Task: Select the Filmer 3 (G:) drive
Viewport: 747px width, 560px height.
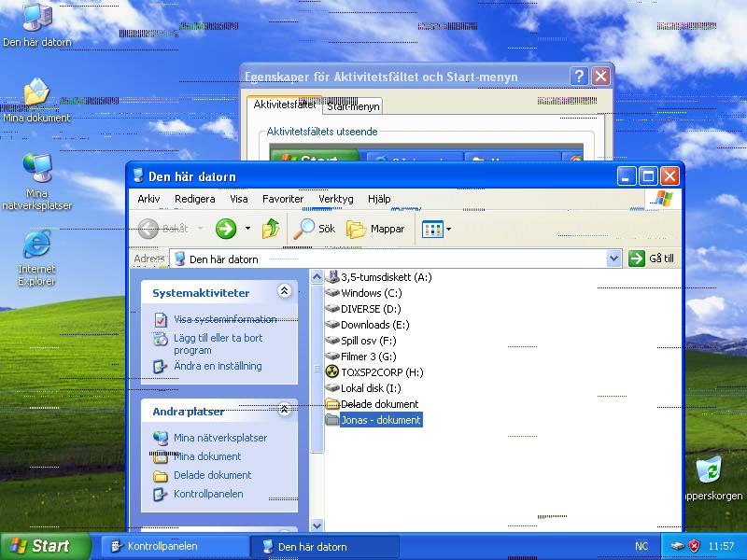Action: (360, 357)
